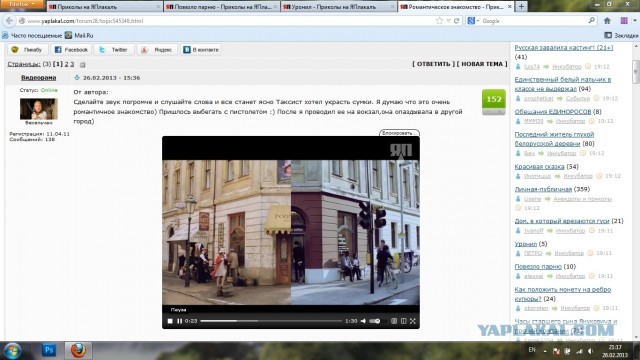Open the small icon after the page numbers
640x360 pixels.
[x=82, y=64]
